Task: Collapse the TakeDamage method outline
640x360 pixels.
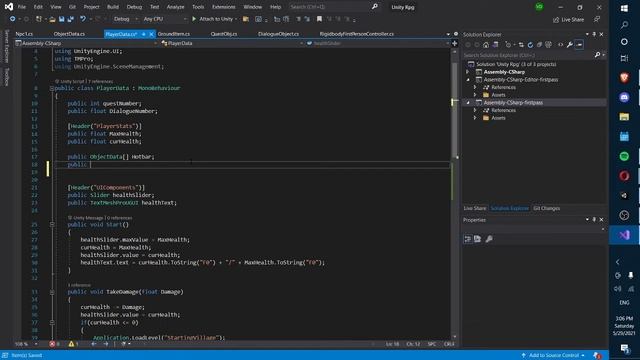Action: coord(52,292)
